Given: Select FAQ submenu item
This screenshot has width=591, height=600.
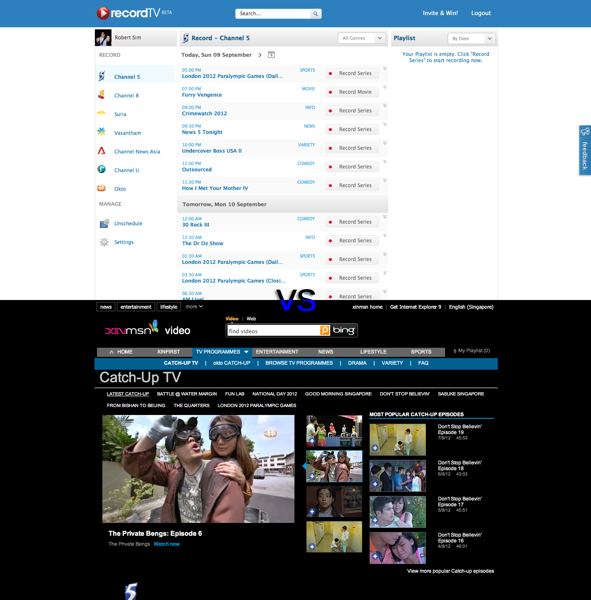Looking at the screenshot, I should coord(423,363).
